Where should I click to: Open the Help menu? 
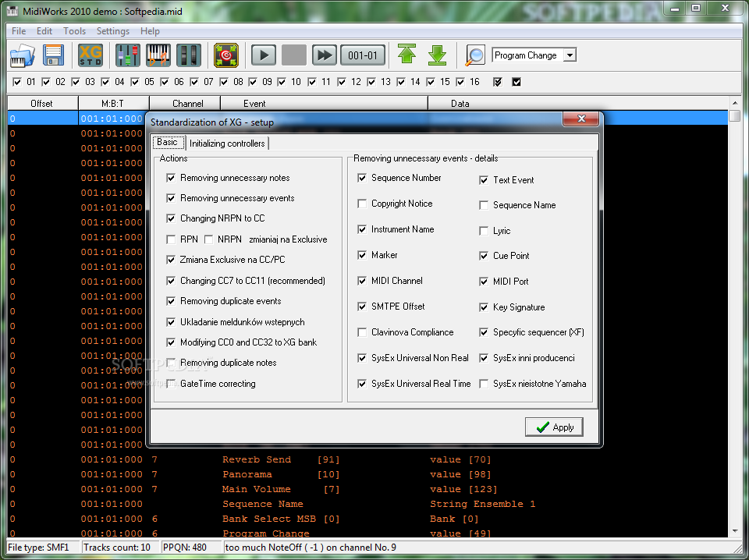[150, 31]
